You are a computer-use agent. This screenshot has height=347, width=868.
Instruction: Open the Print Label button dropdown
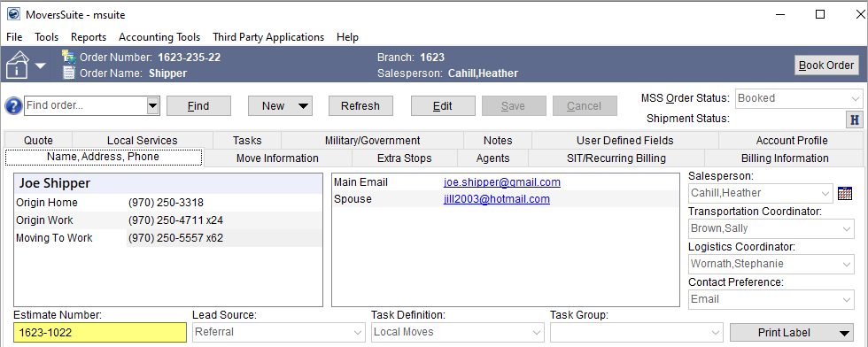(844, 333)
